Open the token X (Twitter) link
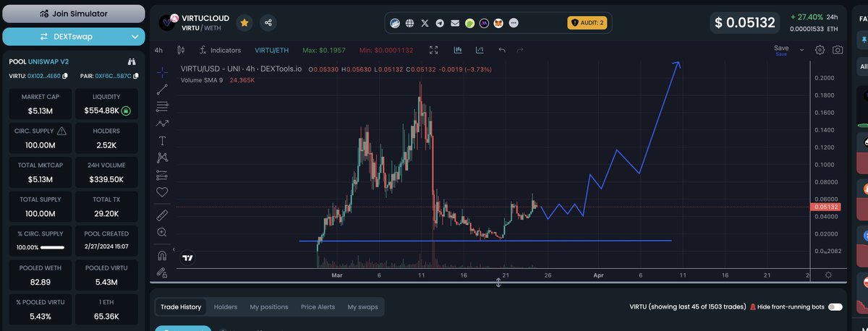Screen dimensions: 868x331 [x=425, y=23]
